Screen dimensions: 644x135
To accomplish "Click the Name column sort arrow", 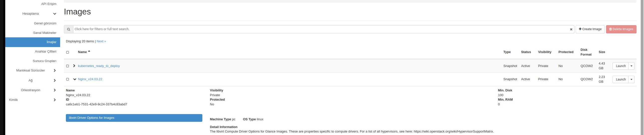I will pyautogui.click(x=89, y=51).
